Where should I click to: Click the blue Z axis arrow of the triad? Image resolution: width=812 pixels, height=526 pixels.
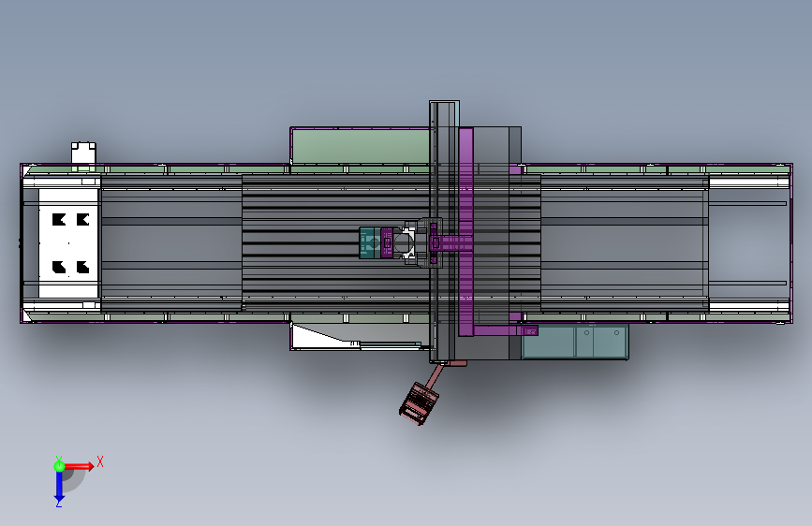coord(59,487)
